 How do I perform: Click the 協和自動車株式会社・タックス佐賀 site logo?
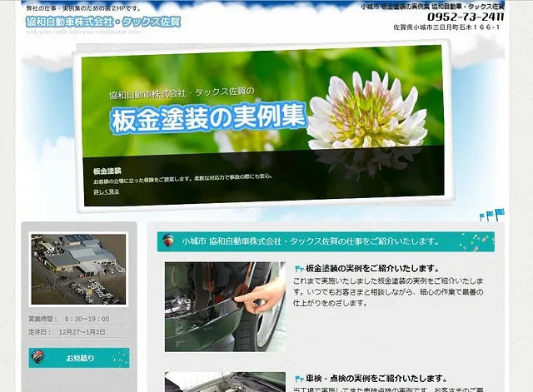103,22
